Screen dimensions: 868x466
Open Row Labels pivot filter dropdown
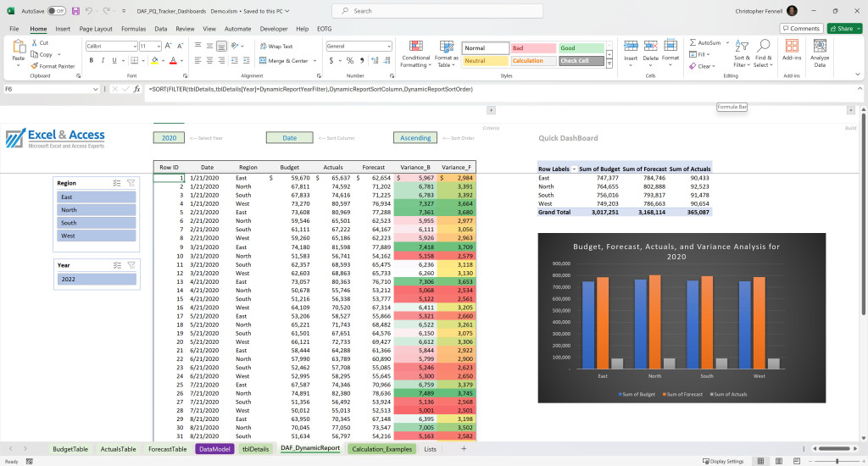[x=574, y=169]
